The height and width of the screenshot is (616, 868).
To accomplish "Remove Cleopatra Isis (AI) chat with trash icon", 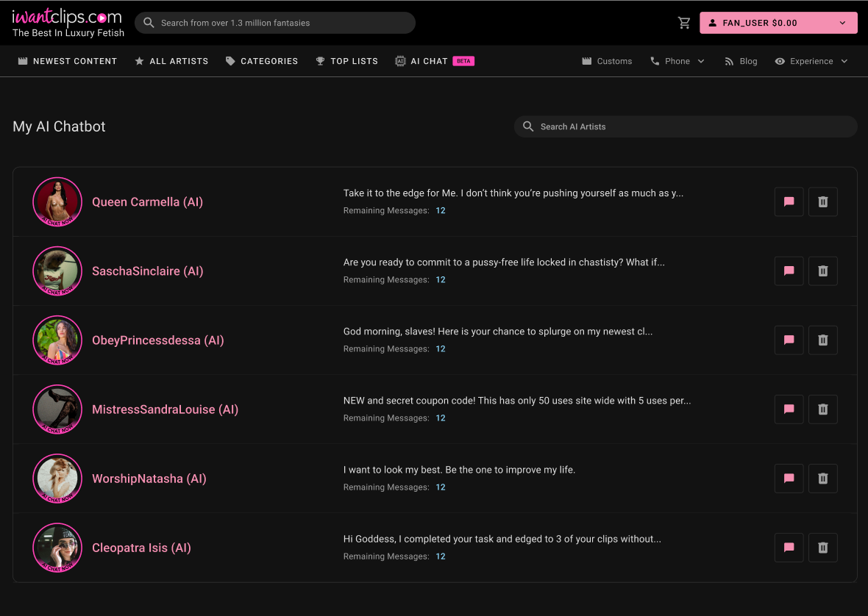I will 822,548.
